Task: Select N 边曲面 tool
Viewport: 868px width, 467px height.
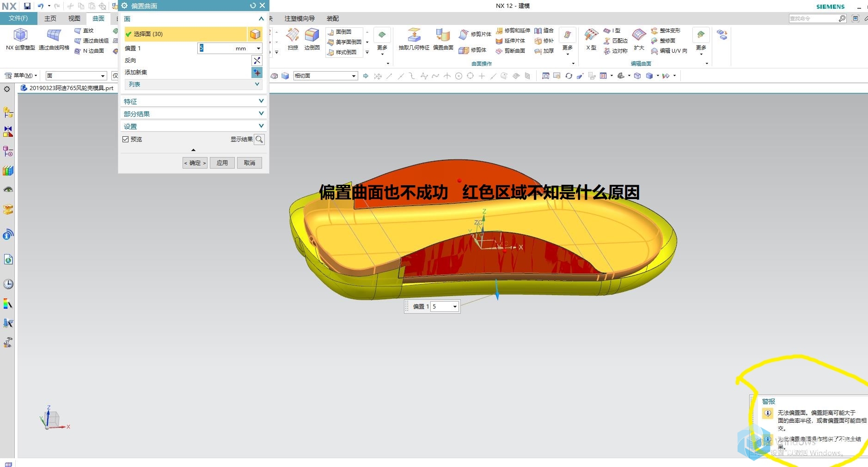Action: pyautogui.click(x=89, y=51)
